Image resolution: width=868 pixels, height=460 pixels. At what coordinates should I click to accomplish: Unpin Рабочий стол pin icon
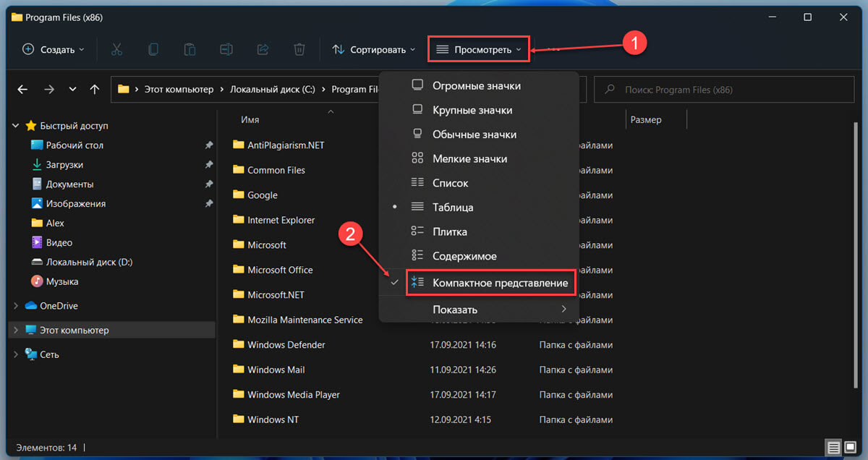click(x=209, y=145)
